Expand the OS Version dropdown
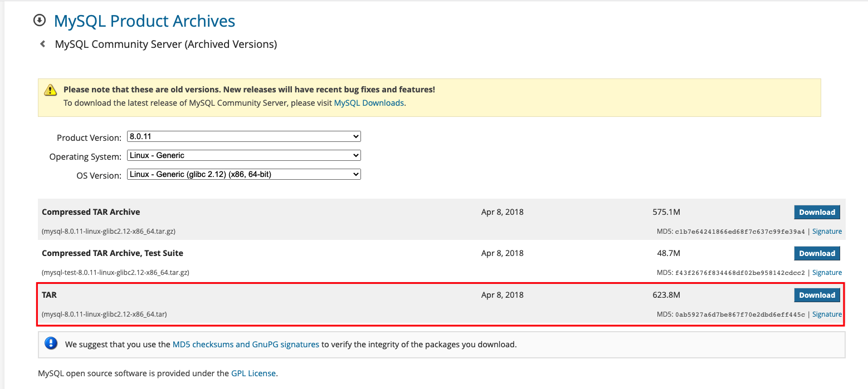The height and width of the screenshot is (389, 868). click(243, 174)
